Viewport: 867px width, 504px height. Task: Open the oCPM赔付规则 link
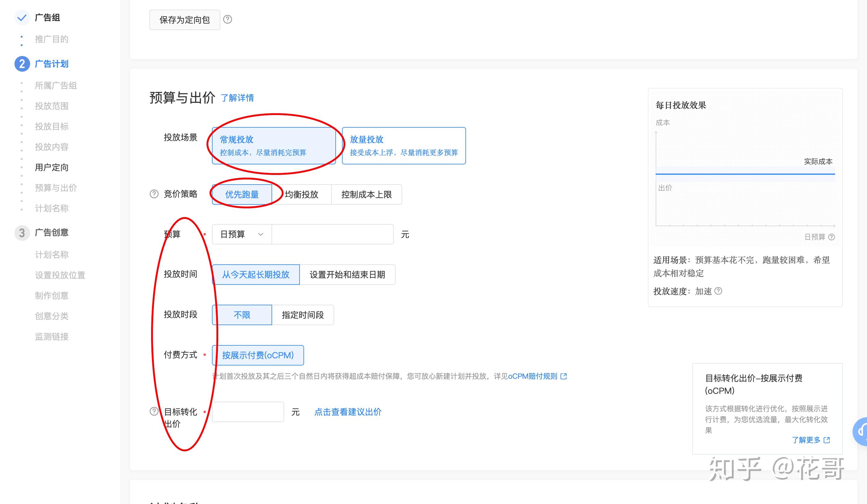point(533,376)
